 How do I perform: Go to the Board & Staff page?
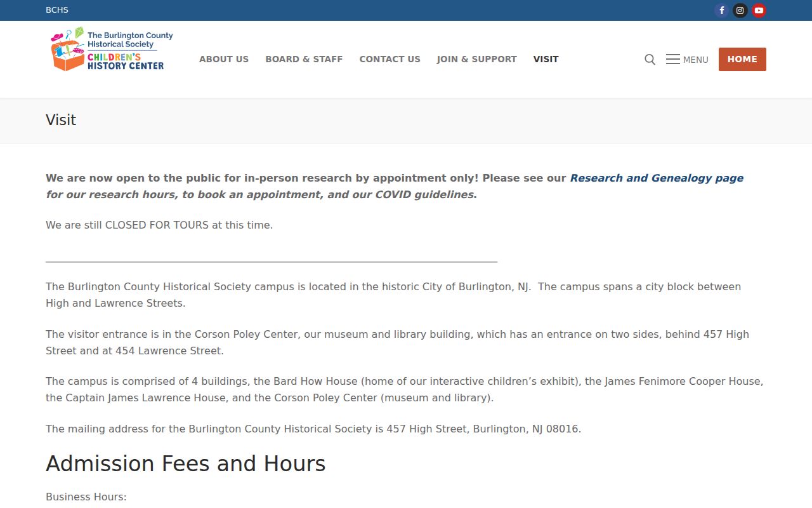(x=304, y=59)
